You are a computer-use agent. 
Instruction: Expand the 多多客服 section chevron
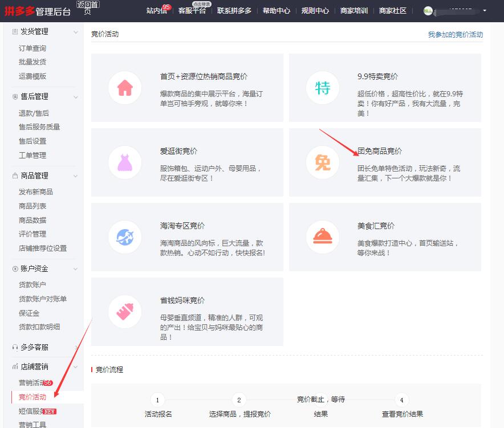[x=76, y=347]
